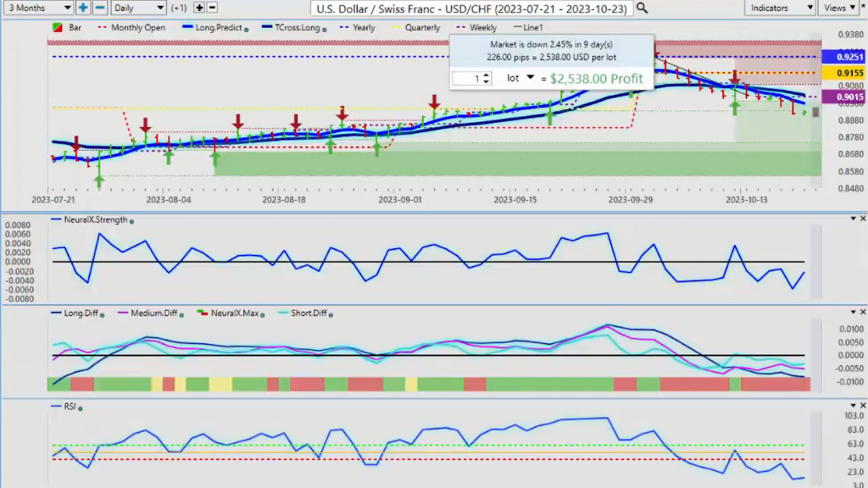The width and height of the screenshot is (868, 488).
Task: Click the Short.Diff legend entry
Action: pyautogui.click(x=303, y=313)
